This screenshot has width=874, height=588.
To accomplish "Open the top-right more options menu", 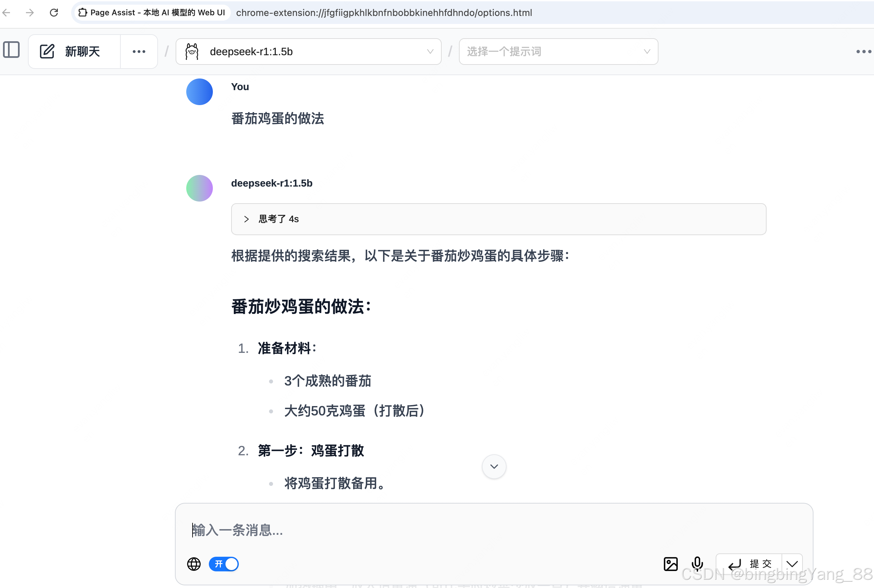I will coord(863,51).
